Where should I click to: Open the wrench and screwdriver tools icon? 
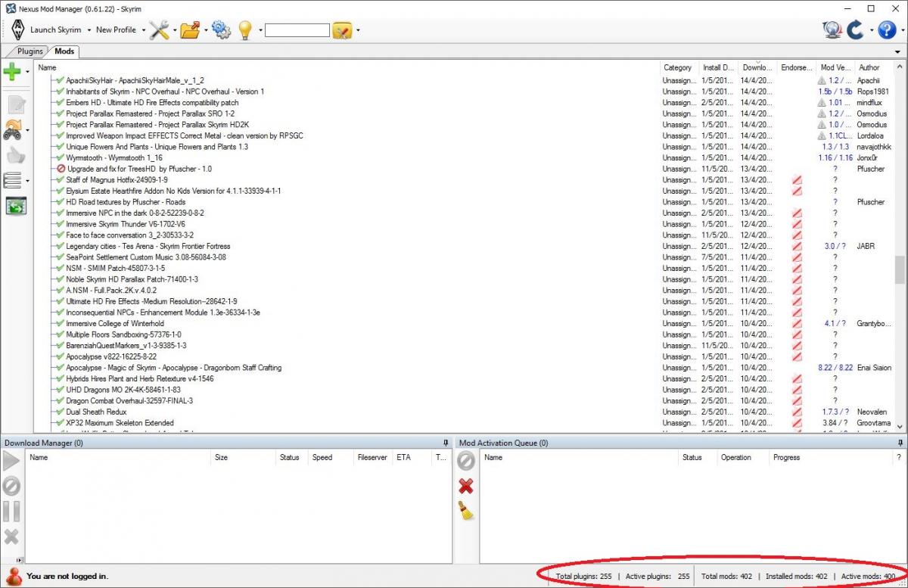(159, 30)
